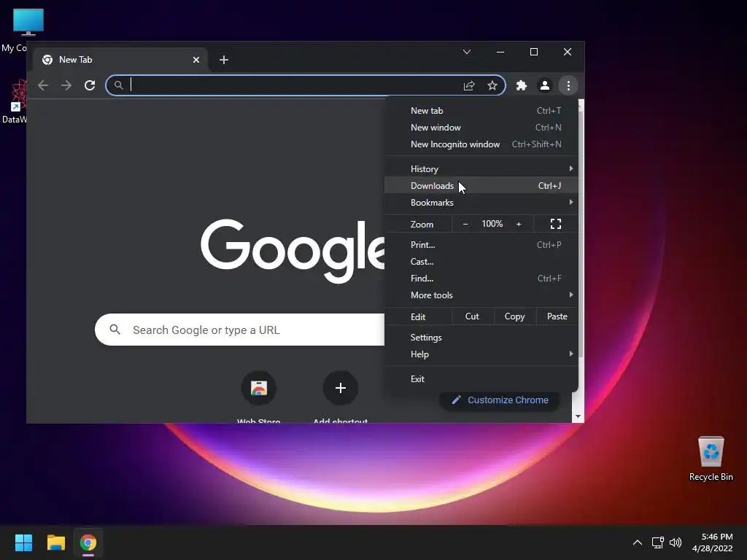This screenshot has height=560, width=747.
Task: Click the Chrome back arrow
Action: coord(43,85)
